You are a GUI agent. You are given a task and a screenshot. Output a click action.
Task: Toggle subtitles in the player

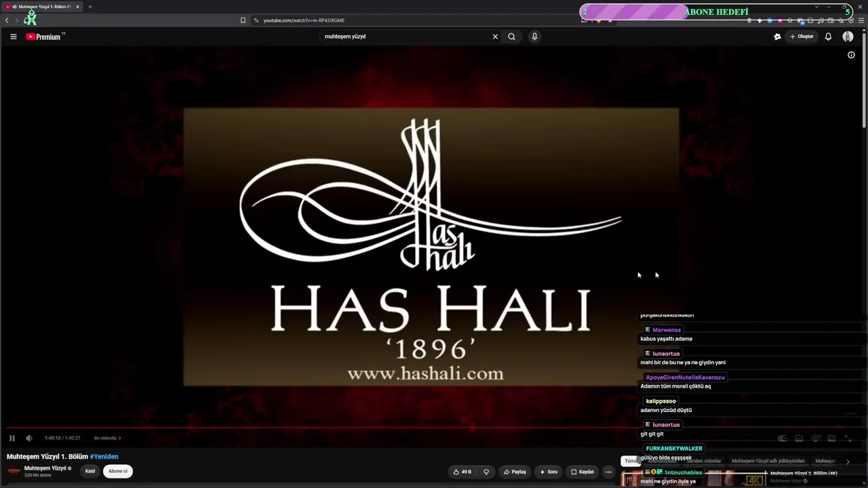[x=799, y=439]
